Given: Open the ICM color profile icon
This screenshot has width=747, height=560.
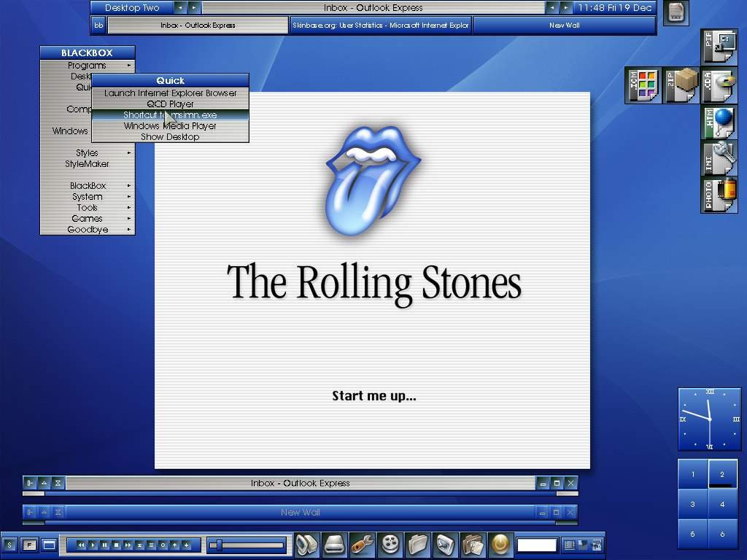Looking at the screenshot, I should tap(643, 85).
